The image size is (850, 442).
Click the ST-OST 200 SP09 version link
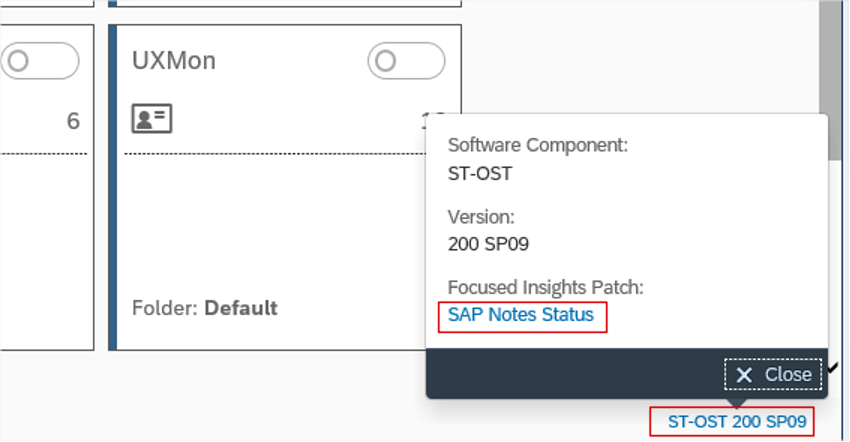[x=736, y=421]
